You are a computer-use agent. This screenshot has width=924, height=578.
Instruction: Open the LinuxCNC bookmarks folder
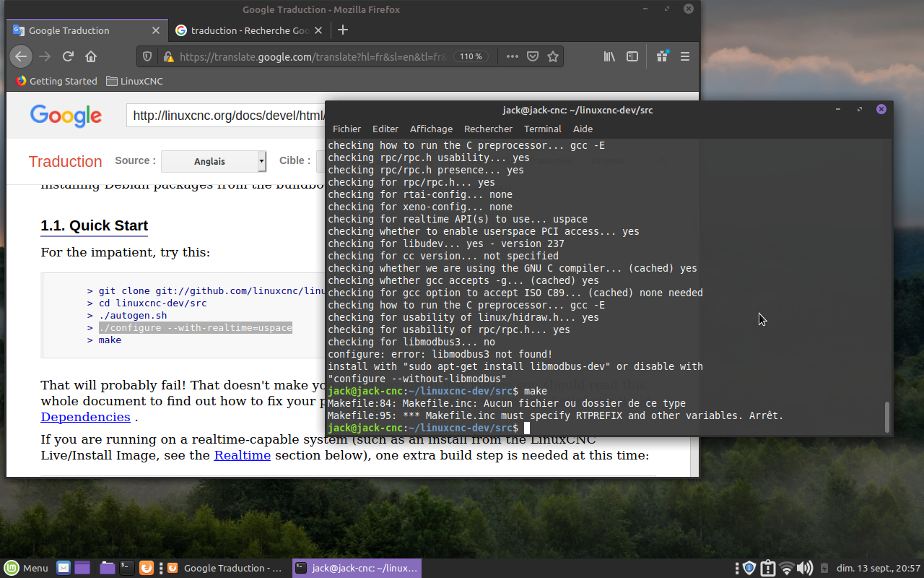134,81
